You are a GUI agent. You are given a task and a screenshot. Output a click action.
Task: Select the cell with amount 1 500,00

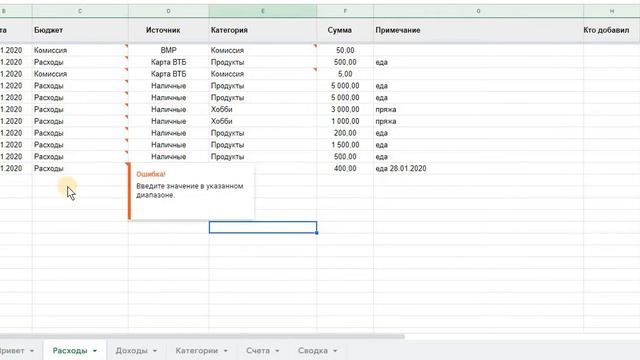(x=345, y=145)
